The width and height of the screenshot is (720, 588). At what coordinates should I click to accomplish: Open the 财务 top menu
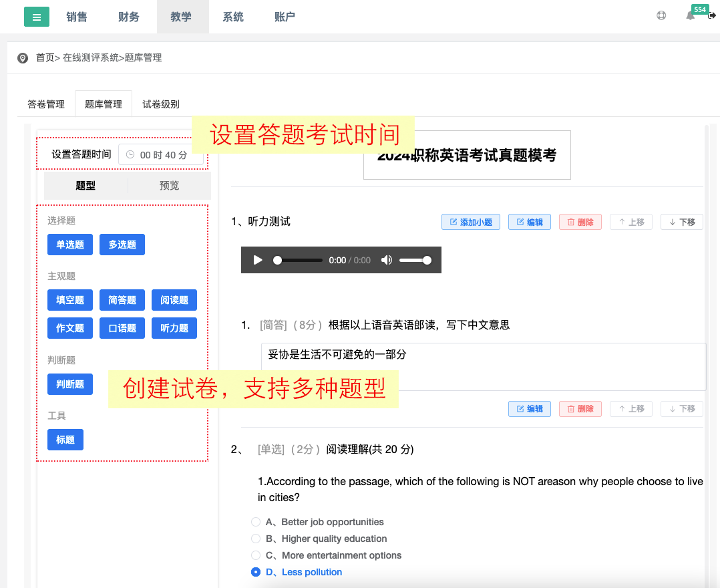pyautogui.click(x=129, y=17)
